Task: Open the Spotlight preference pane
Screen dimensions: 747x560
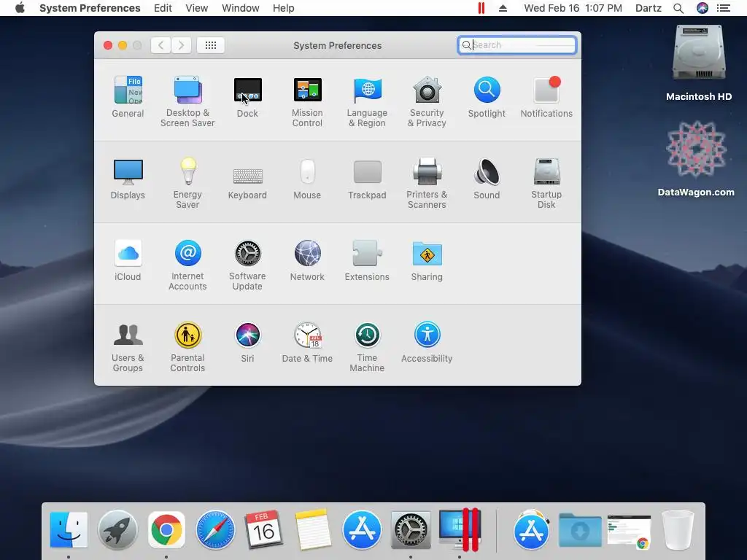Action: coord(487,97)
